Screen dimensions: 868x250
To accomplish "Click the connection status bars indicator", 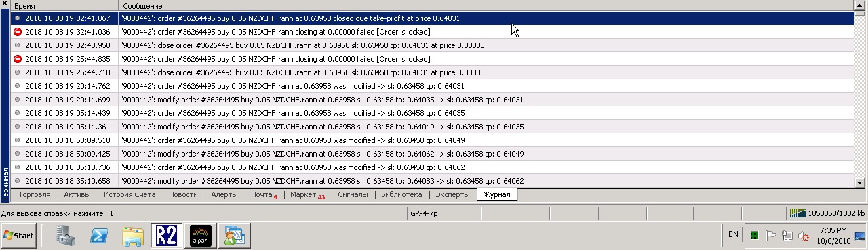I will tap(798, 213).
